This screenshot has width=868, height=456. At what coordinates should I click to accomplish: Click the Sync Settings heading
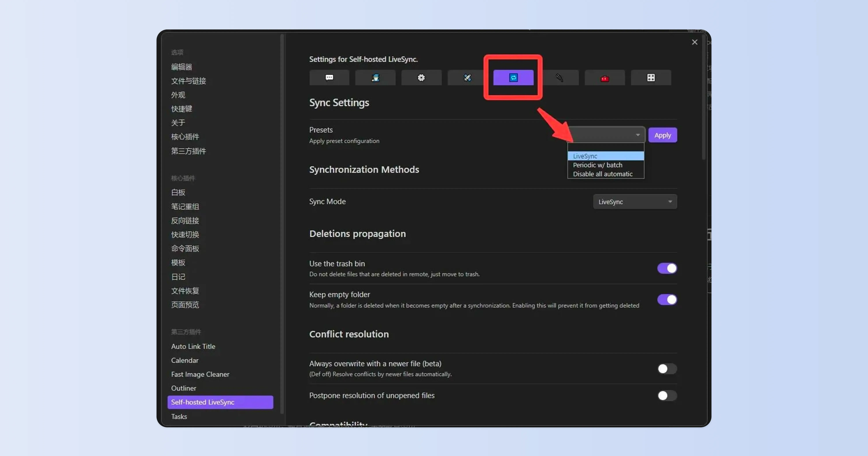[339, 103]
